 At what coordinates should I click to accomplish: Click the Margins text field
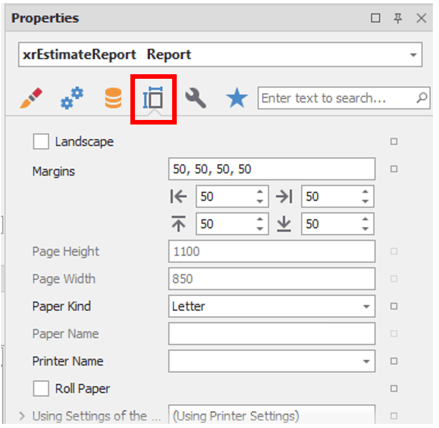point(272,169)
